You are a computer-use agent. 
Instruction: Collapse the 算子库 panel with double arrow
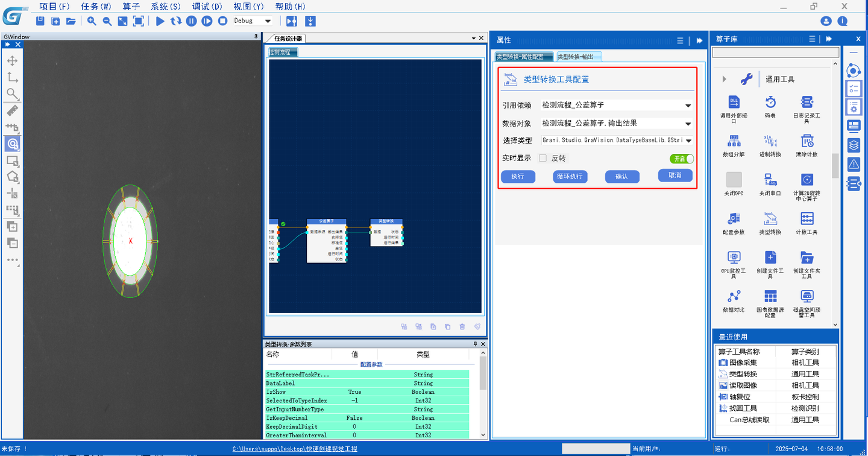coord(829,39)
